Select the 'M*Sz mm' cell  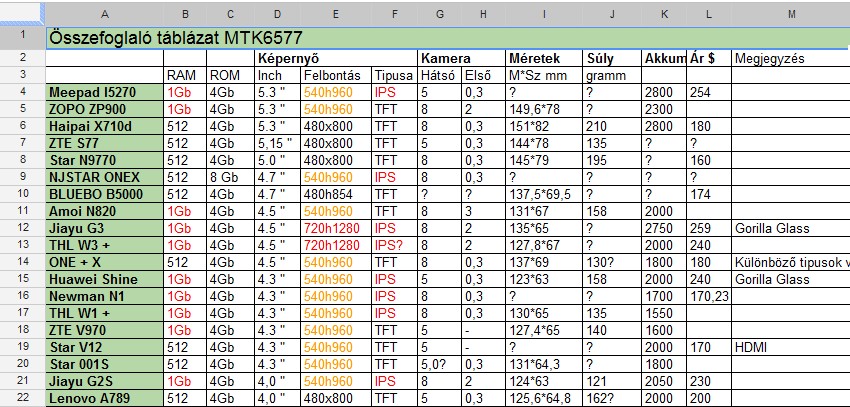[545, 75]
